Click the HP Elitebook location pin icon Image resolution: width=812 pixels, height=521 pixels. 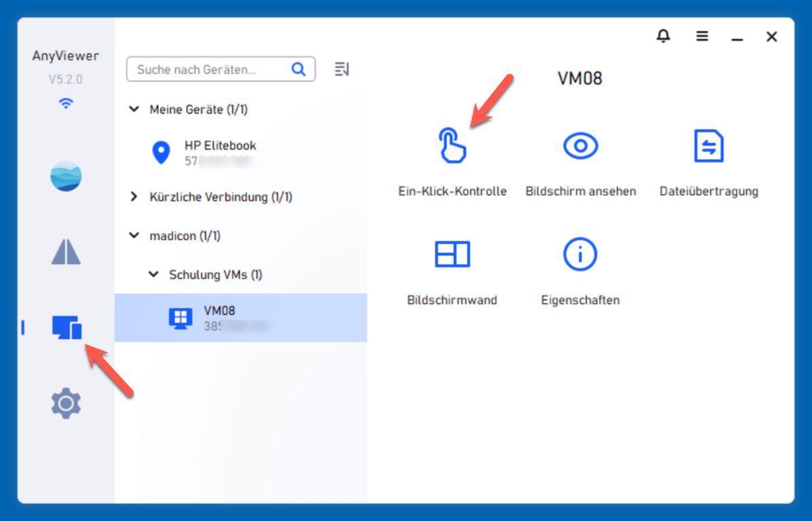coord(161,153)
